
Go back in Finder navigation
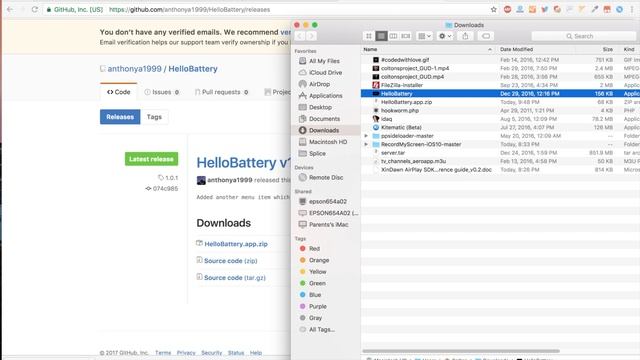pyautogui.click(x=300, y=36)
